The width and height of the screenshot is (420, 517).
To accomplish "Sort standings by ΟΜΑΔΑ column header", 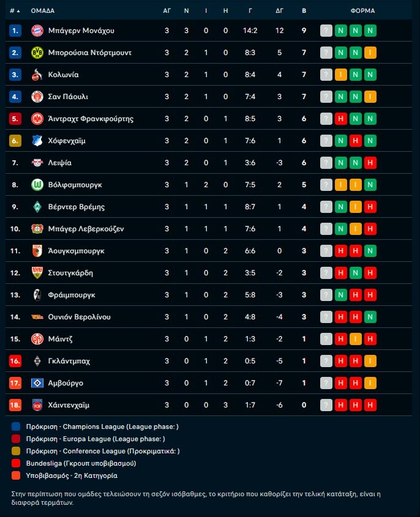I will point(43,11).
